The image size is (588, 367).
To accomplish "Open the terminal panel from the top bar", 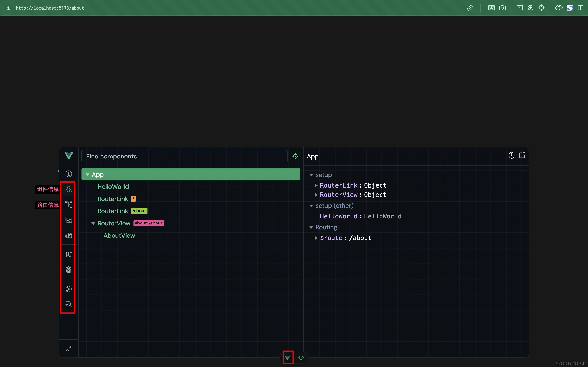I will click(x=520, y=8).
